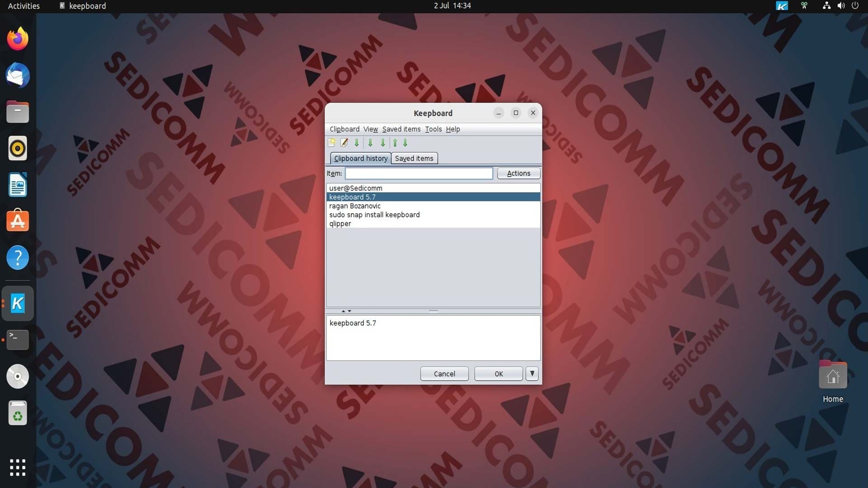Screen dimensions: 868x488
Task: Click the edit item pencil icon
Action: point(344,143)
